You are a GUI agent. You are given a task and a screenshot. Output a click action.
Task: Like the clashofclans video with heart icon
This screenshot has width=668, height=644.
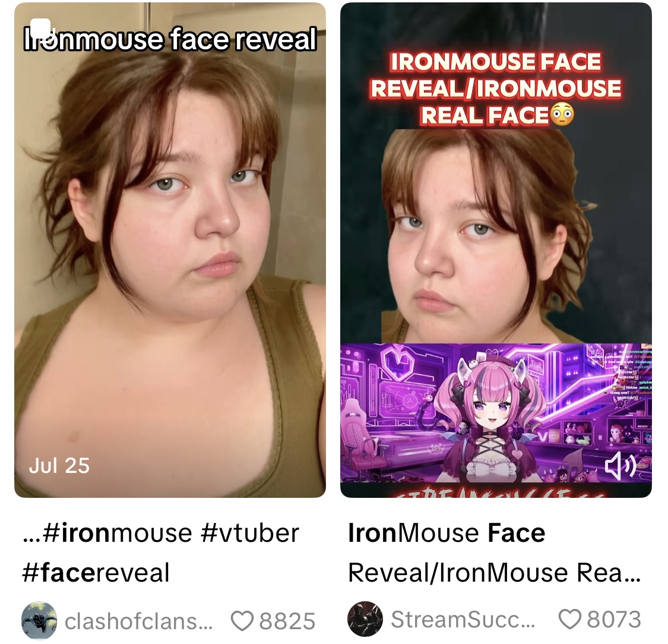[242, 621]
